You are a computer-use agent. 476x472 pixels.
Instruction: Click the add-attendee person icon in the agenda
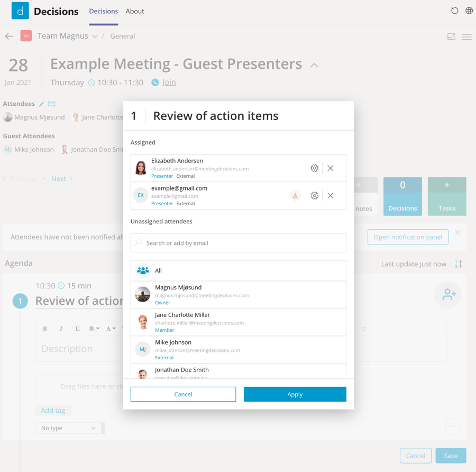coord(447,295)
